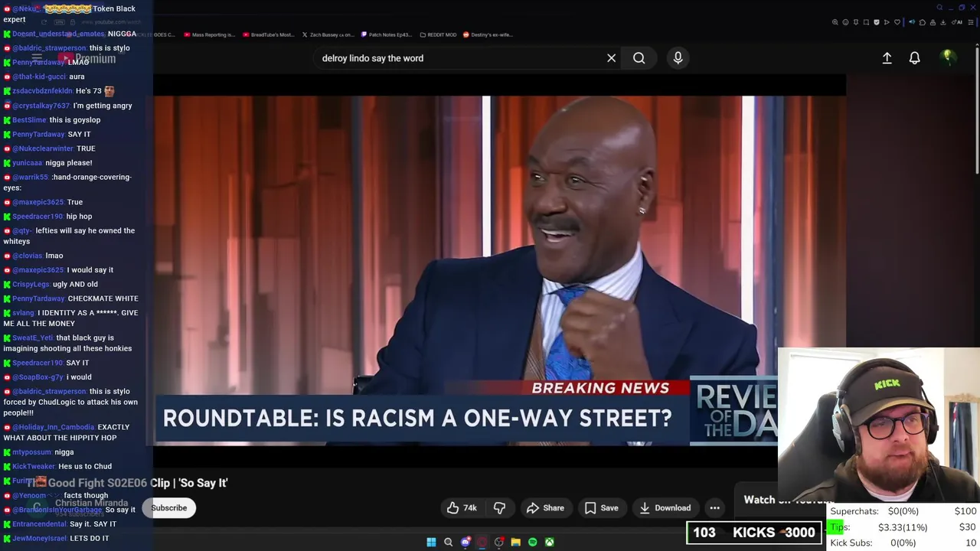Open the YouTube upload/create icon
The width and height of the screenshot is (980, 551).
click(x=887, y=58)
